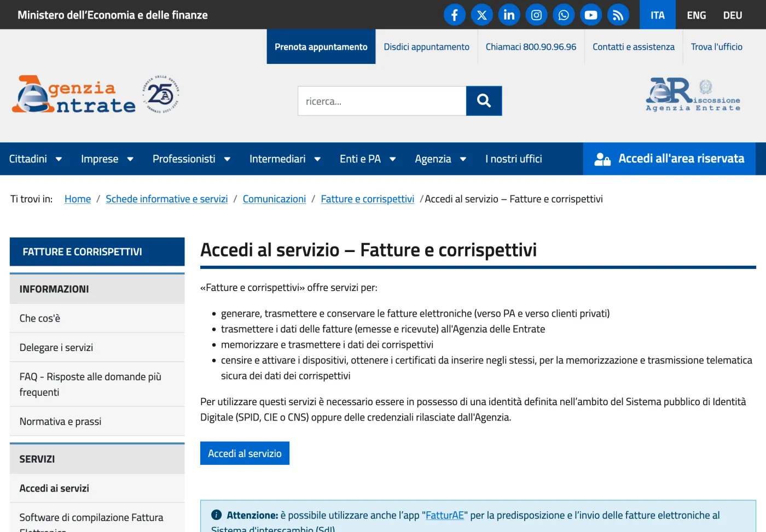The width and height of the screenshot is (766, 532).
Task: Click the info icon beside Attenzione
Action: (216, 515)
